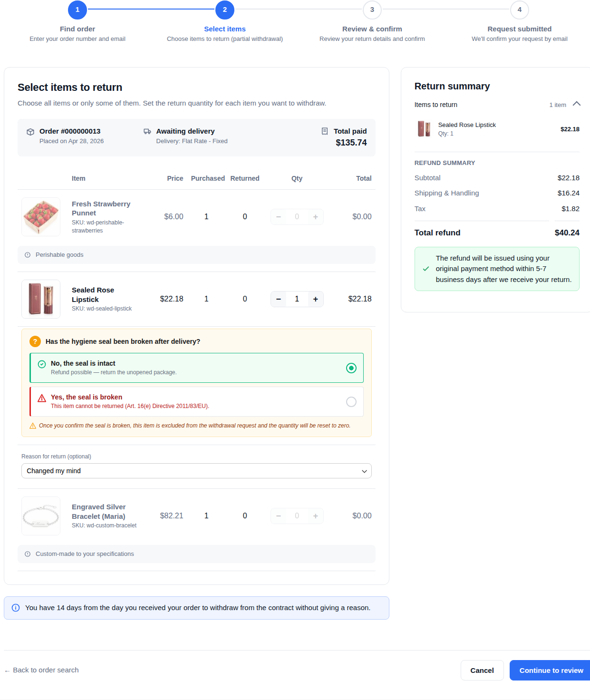Click the info icon beside Custom-made to your specifications
590x700 pixels.
click(28, 554)
